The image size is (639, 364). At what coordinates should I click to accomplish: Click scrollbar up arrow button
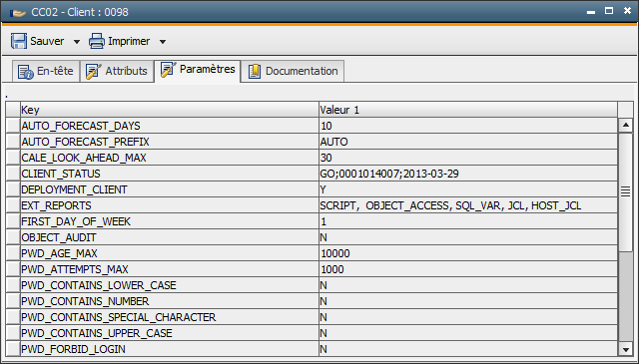point(626,125)
